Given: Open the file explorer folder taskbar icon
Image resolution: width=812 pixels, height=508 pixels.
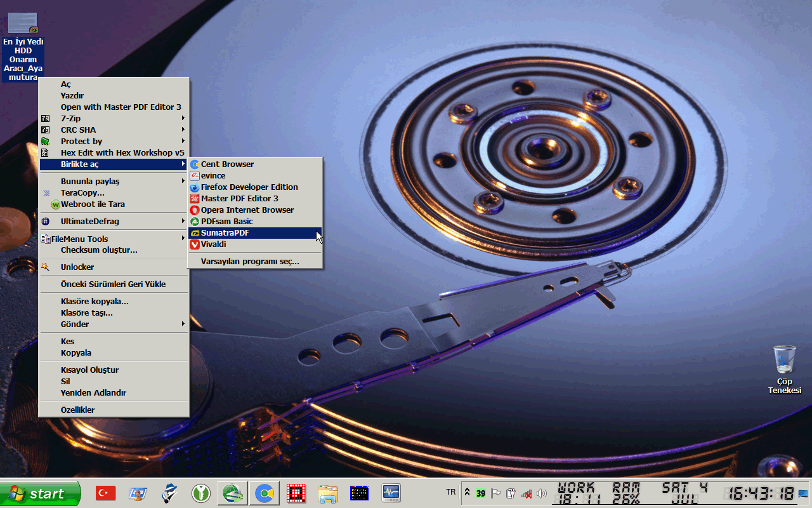Looking at the screenshot, I should pyautogui.click(x=328, y=493).
